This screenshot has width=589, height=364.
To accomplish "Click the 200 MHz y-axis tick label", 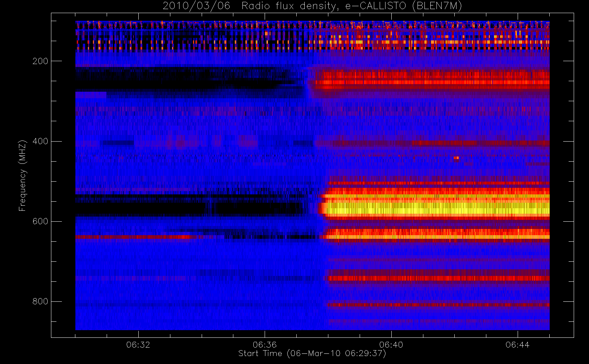I will pos(40,61).
